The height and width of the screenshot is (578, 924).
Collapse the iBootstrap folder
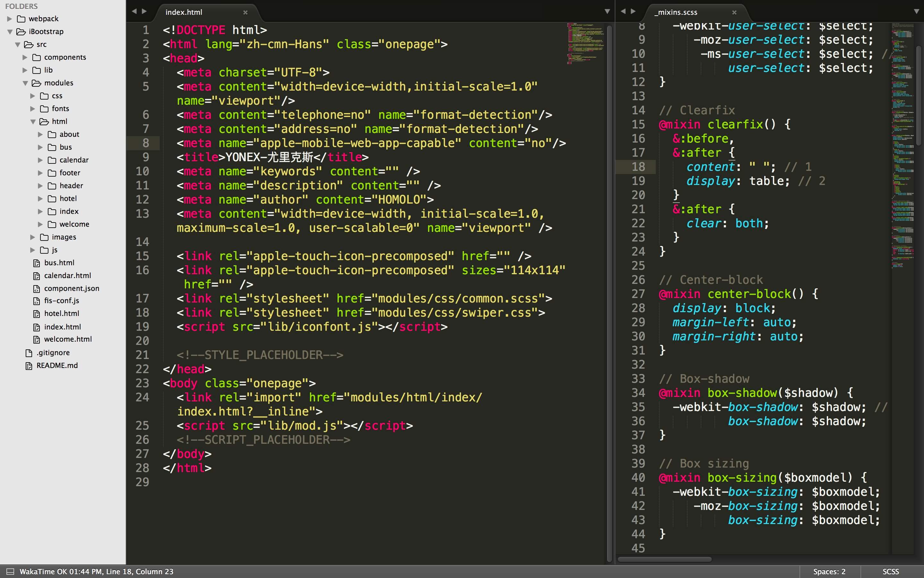point(10,32)
